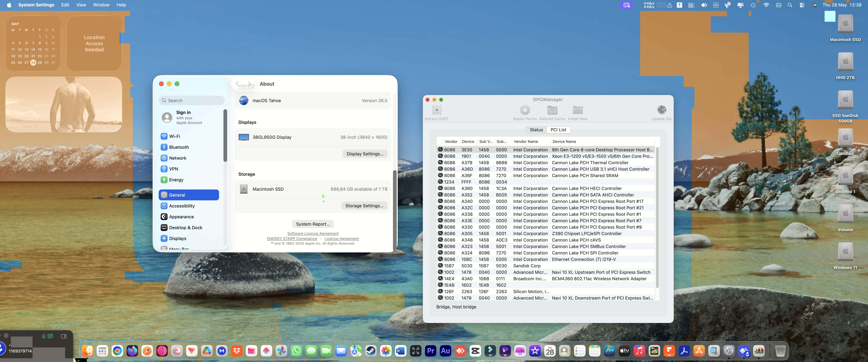Viewport: 868px width, 362px height.
Task: Click the PCI list vertical scrollbar
Action: [x=657, y=217]
